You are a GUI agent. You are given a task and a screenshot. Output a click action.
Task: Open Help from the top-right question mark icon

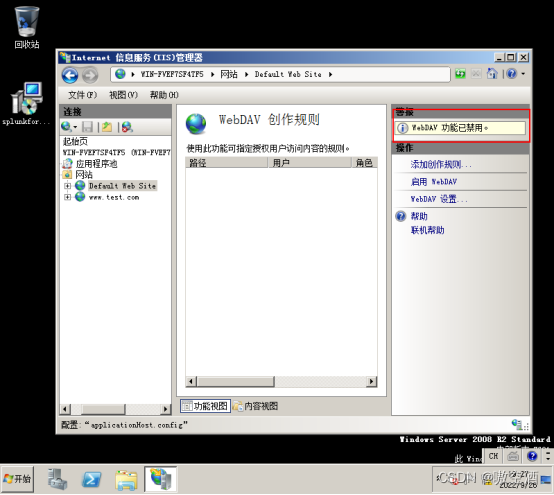tap(512, 74)
